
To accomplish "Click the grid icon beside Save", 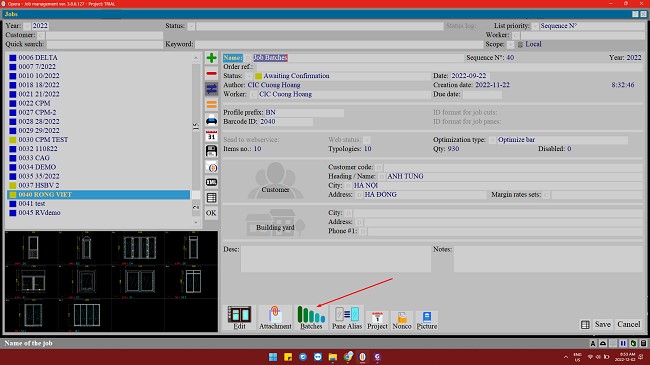I will (585, 325).
